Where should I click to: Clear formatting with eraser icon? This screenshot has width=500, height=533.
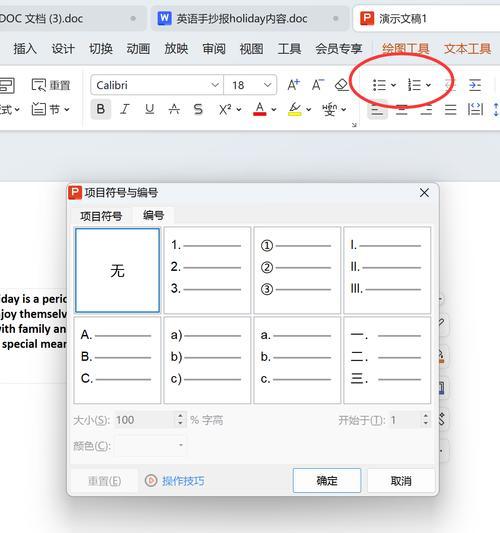click(x=342, y=85)
